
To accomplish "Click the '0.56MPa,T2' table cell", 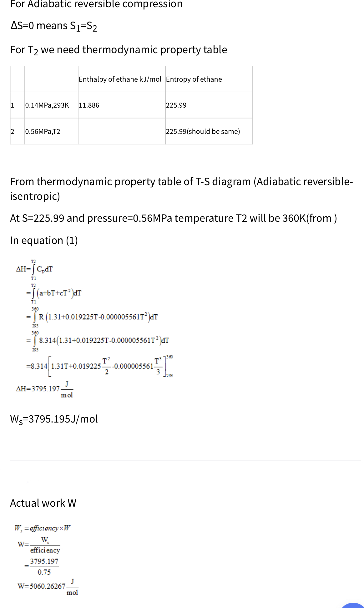I will pyautogui.click(x=43, y=131).
